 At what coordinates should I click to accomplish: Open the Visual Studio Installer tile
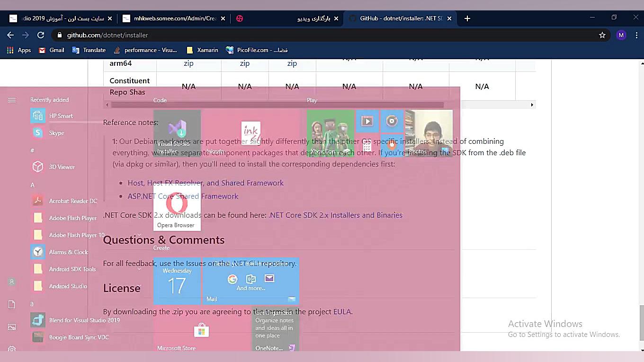click(x=177, y=133)
